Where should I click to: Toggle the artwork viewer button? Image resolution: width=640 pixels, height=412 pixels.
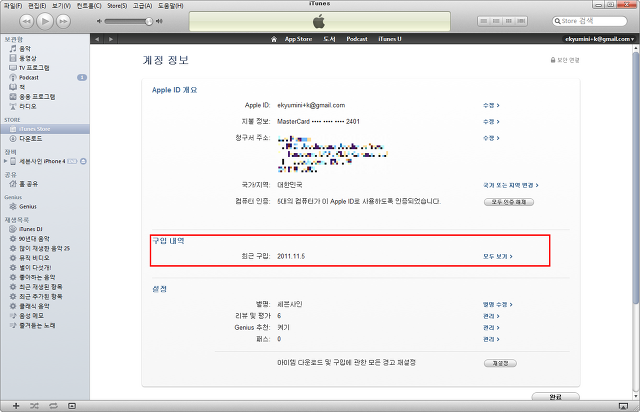(72, 406)
